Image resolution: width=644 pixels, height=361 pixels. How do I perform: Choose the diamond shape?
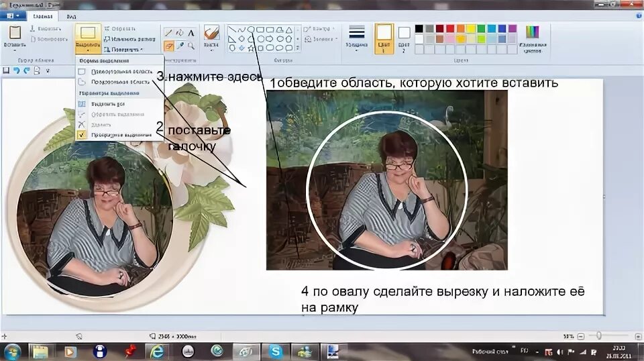[x=241, y=39]
